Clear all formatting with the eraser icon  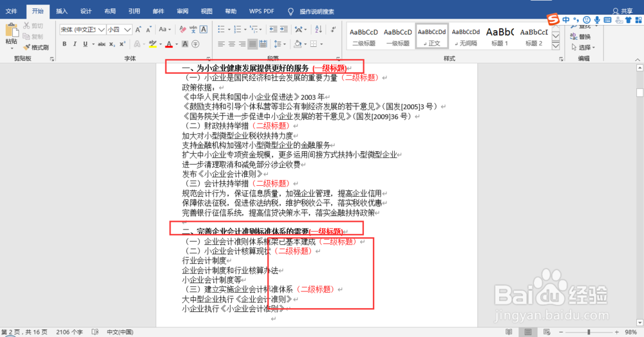[x=183, y=30]
